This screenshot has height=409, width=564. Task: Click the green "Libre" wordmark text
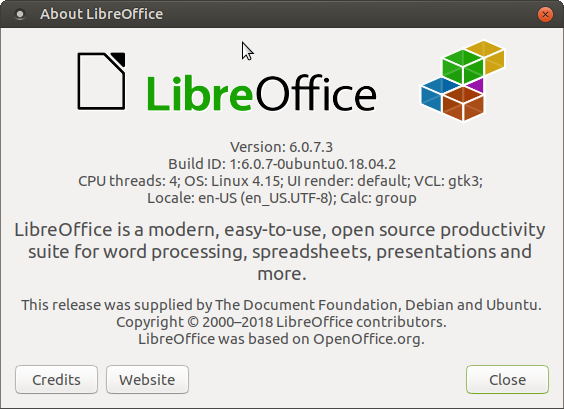(x=200, y=93)
